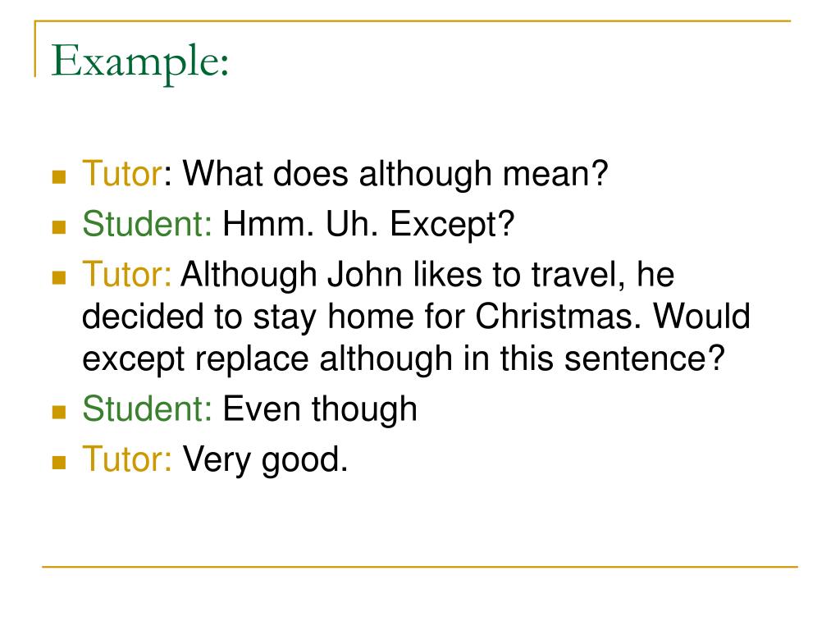Click the bullet square before 'Tutor: Very good'
This screenshot has width=840, height=630.
click(59, 463)
